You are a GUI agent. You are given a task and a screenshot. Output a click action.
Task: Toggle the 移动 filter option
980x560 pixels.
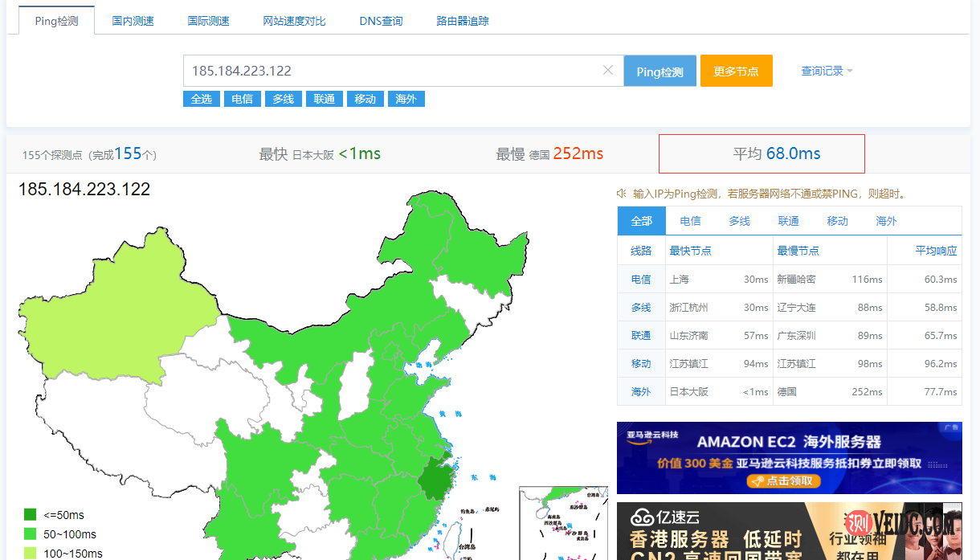point(365,99)
